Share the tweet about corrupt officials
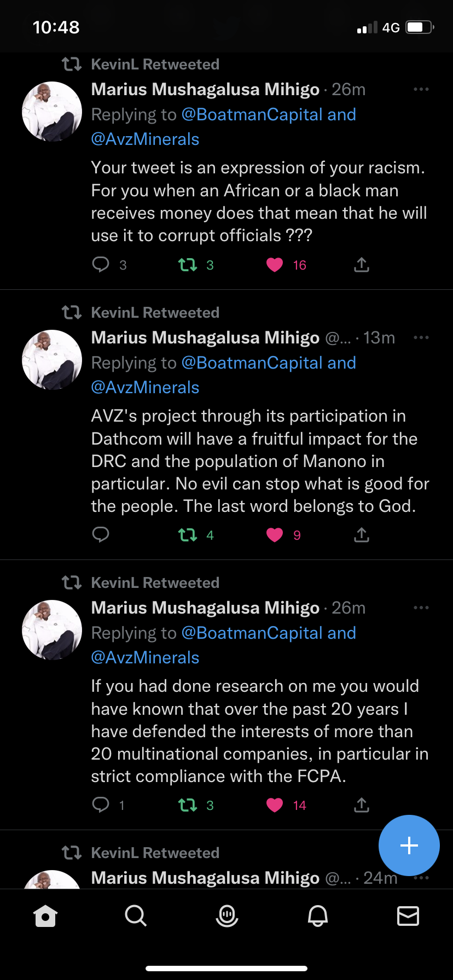453x980 pixels. 362,265
